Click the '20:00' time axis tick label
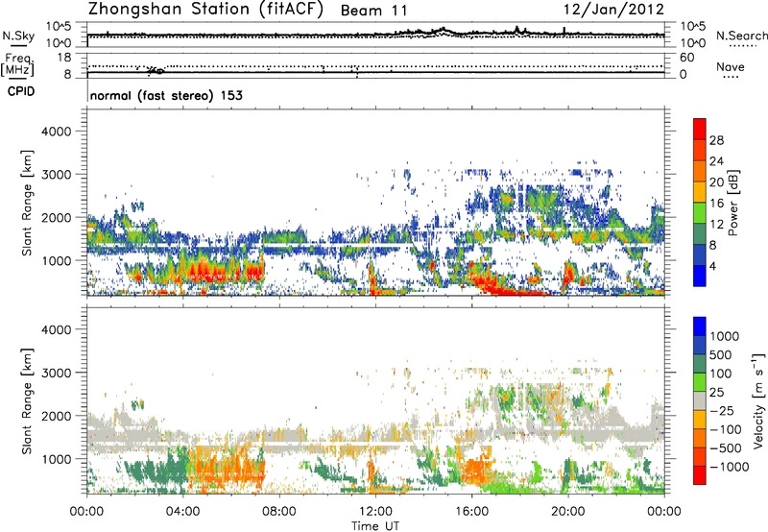768x532 pixels. [x=567, y=512]
